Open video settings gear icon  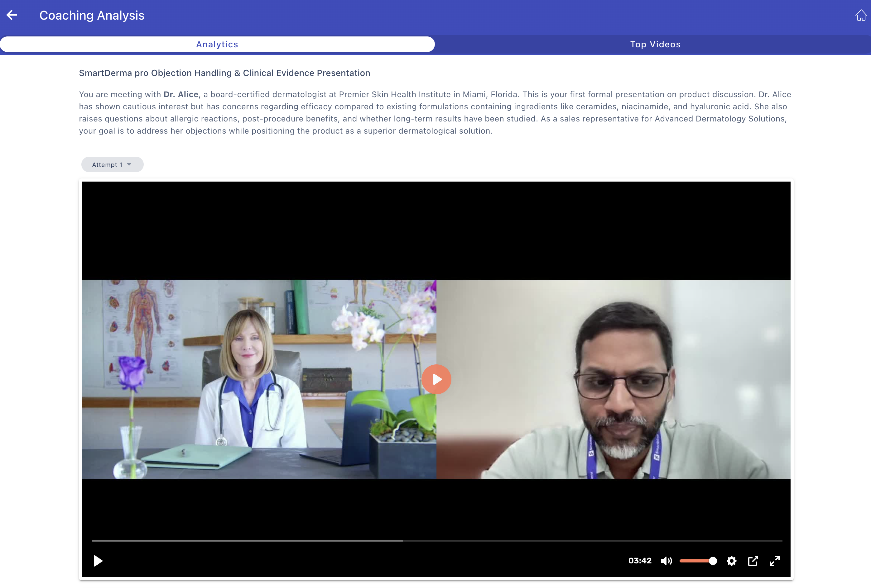click(x=731, y=561)
